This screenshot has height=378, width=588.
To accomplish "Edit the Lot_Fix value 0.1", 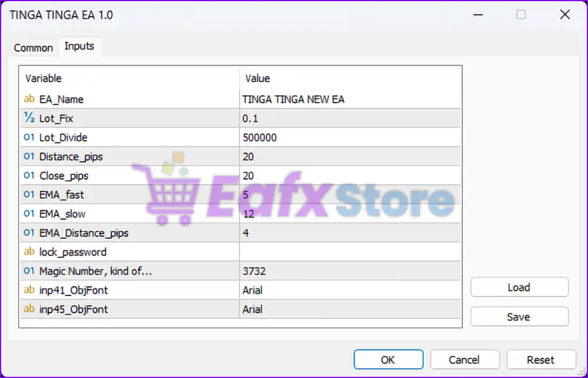I will 350,118.
